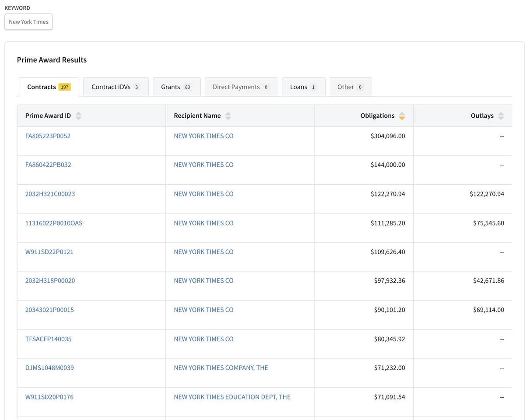Click the Outlays column sort icon
Image resolution: width=530 pixels, height=420 pixels.
501,116
